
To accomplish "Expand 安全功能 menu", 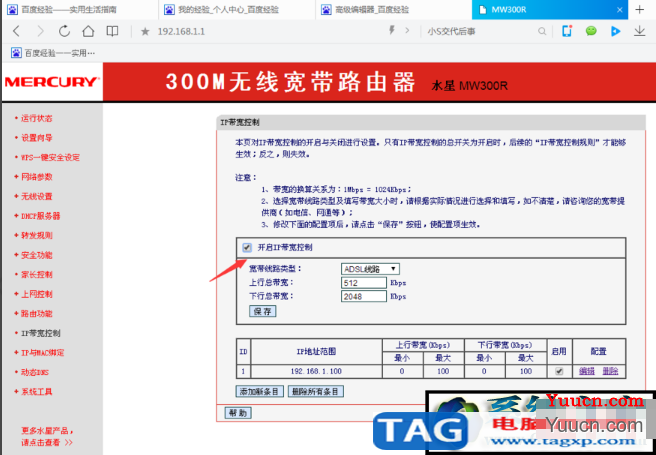I will [37, 255].
